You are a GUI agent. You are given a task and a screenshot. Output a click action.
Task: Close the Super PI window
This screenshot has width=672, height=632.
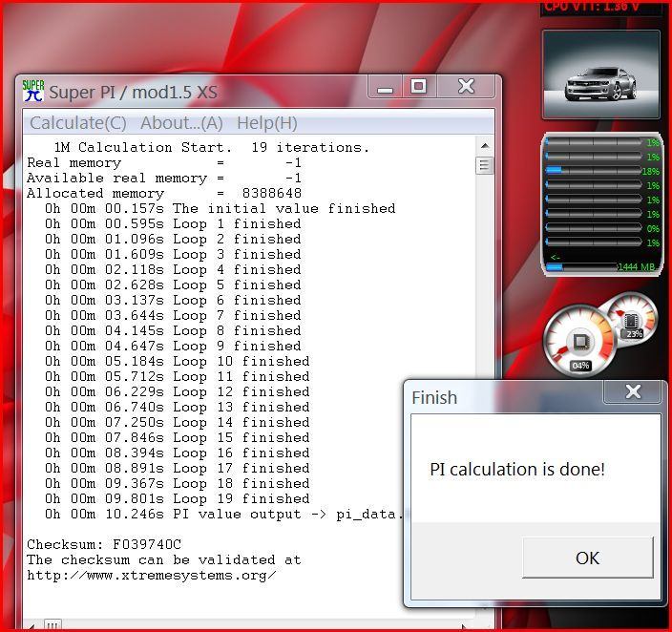[466, 87]
